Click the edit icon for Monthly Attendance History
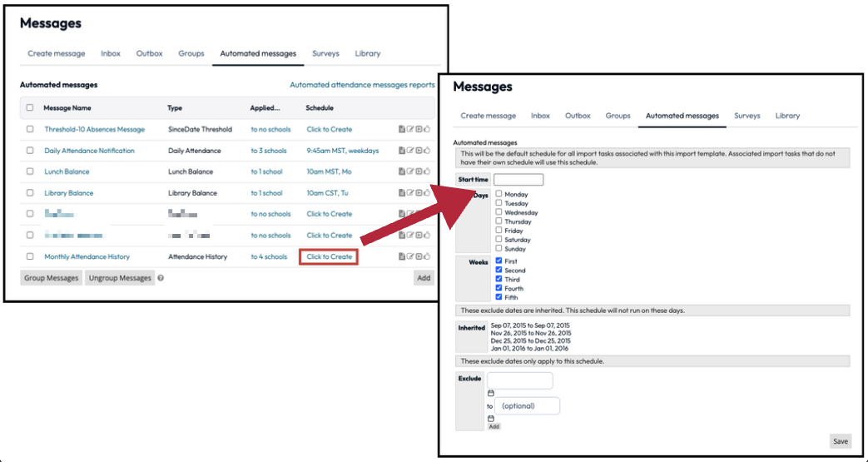Screen dimensions: 868x462 point(410,257)
